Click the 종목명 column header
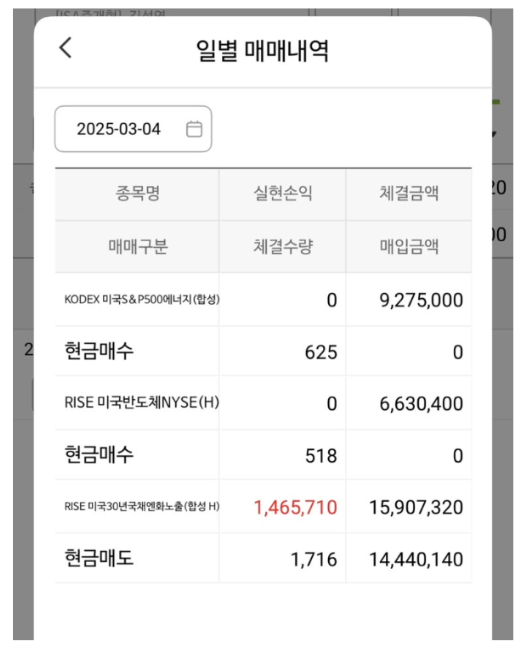 pyautogui.click(x=137, y=193)
